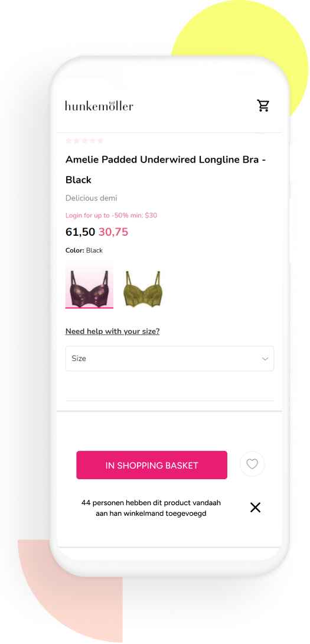
Task: Click the discounted price 30,75
Action: coord(113,232)
